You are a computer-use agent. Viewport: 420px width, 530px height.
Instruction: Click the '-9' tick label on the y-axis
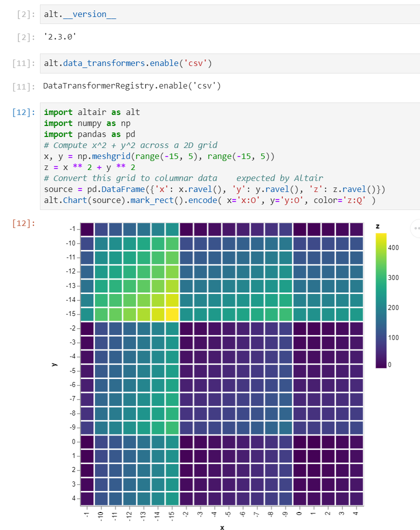pyautogui.click(x=72, y=427)
